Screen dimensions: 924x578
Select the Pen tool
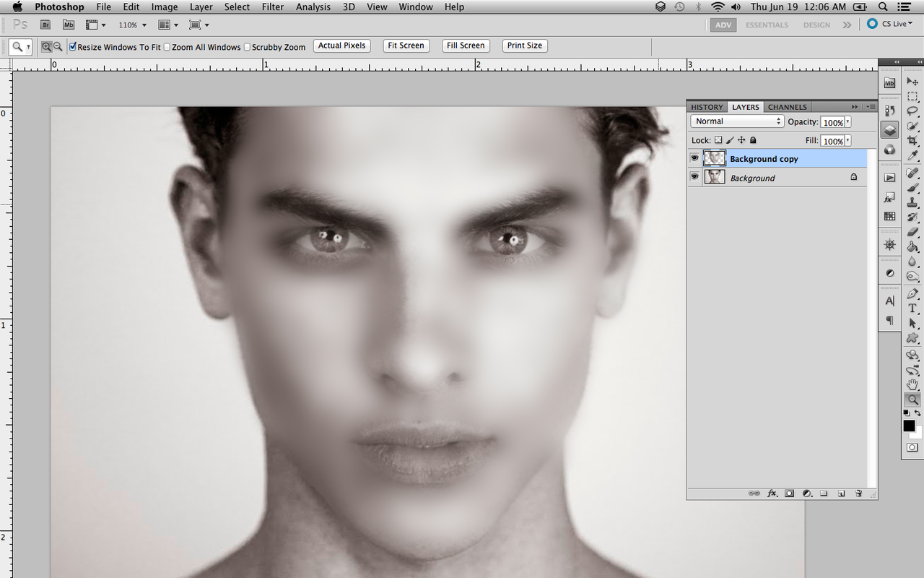(x=912, y=293)
